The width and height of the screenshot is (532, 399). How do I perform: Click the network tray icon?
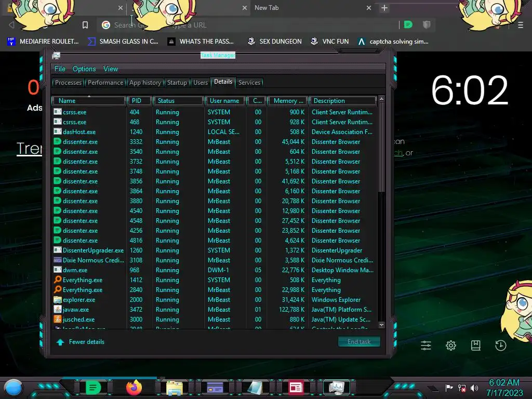(462, 388)
